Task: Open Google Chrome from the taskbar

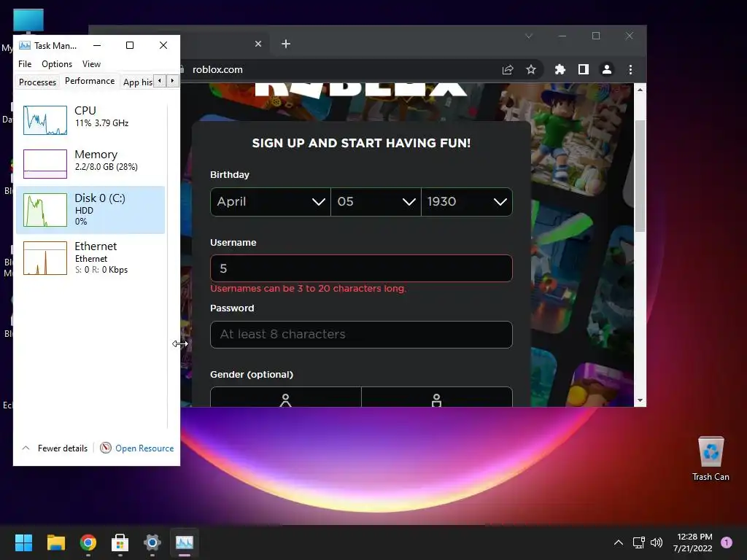Action: (x=88, y=542)
